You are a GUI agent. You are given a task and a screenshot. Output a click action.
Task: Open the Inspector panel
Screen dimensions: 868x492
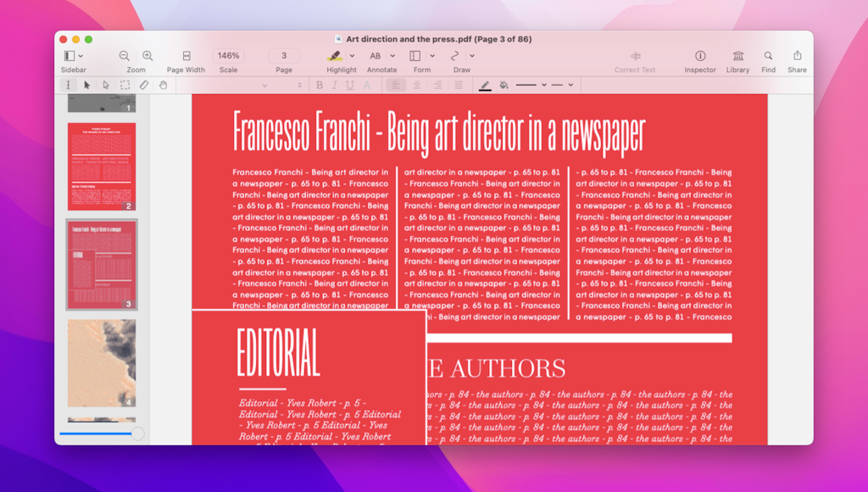coord(699,56)
